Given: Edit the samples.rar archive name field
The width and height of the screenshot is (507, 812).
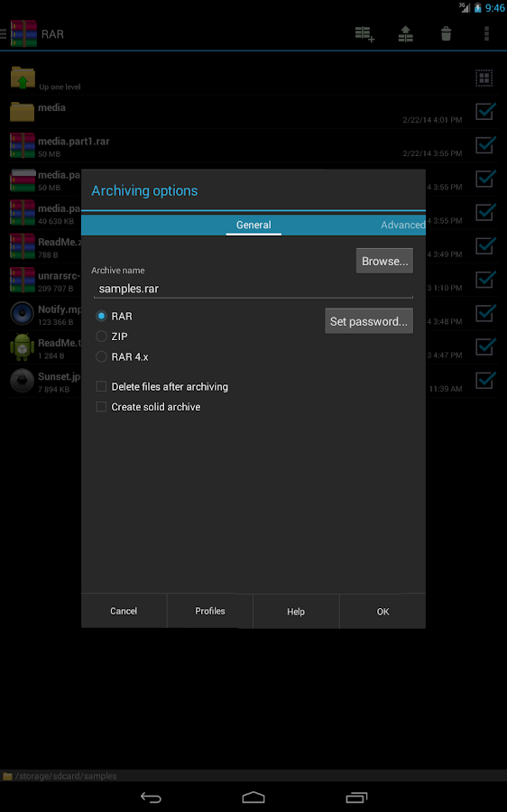Looking at the screenshot, I should [253, 289].
